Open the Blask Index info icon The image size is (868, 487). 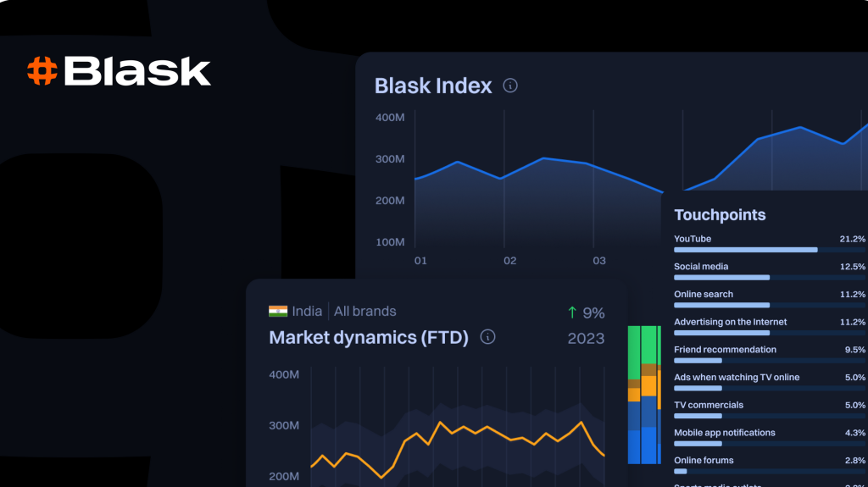[x=510, y=86]
